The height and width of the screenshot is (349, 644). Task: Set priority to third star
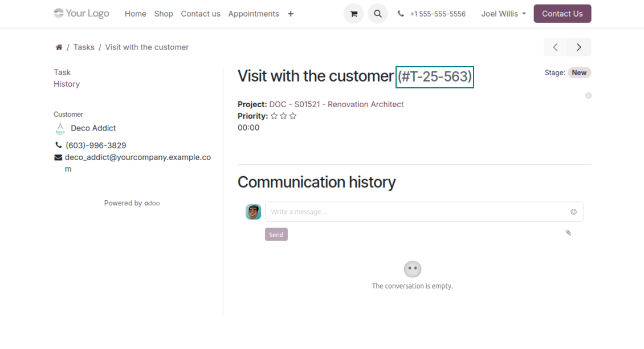pyautogui.click(x=293, y=116)
